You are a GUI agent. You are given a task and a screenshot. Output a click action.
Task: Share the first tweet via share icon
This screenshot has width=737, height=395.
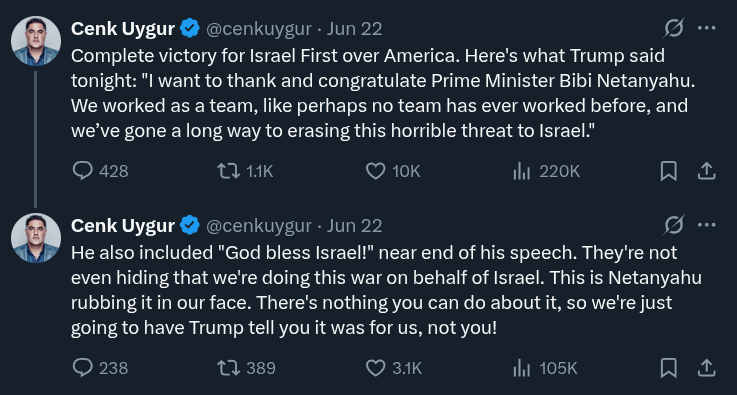(x=706, y=171)
